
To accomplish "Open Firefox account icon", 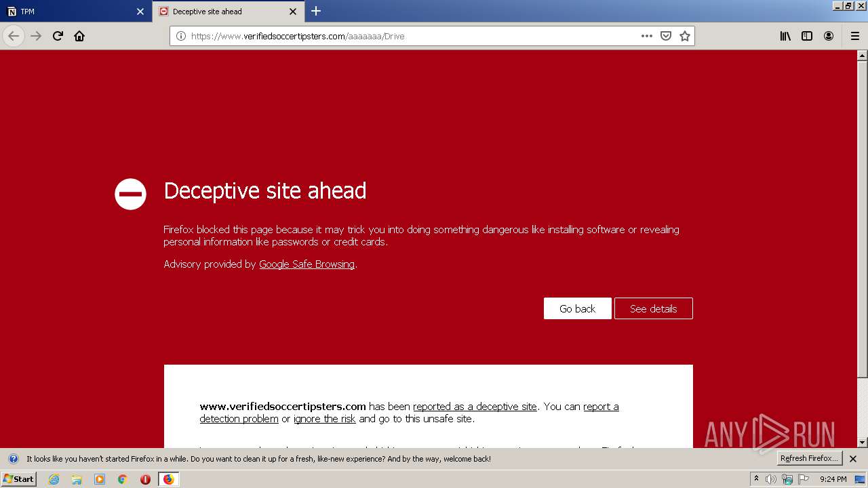I will pos(829,36).
